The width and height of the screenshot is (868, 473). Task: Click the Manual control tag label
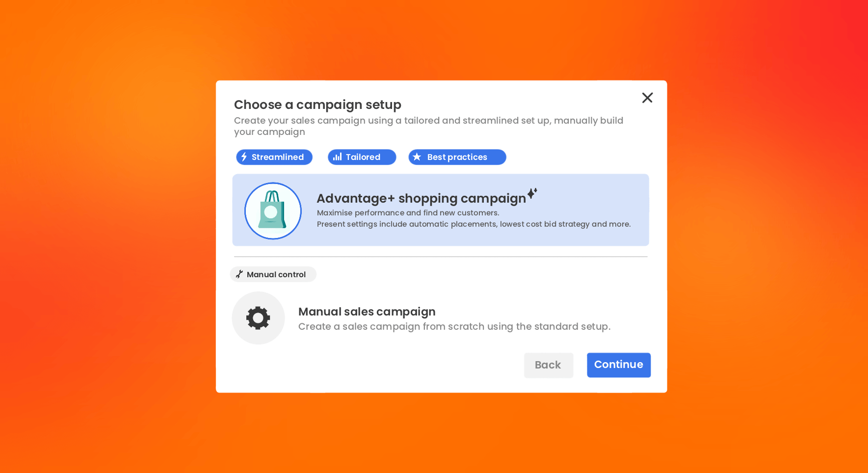276,275
